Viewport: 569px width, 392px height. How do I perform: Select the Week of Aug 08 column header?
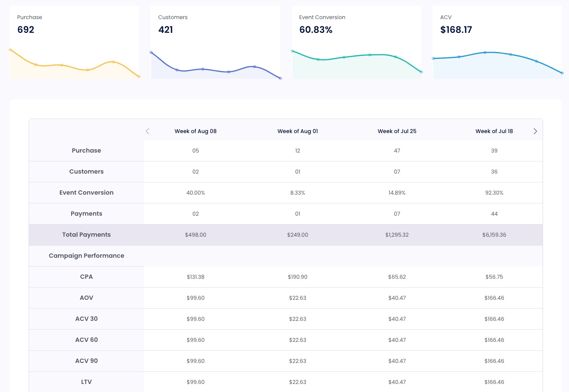click(196, 131)
